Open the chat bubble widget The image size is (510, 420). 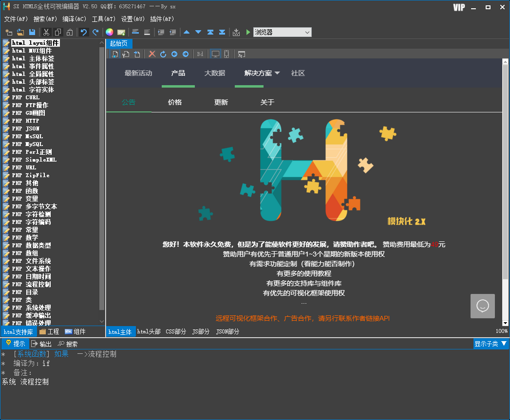click(x=482, y=306)
